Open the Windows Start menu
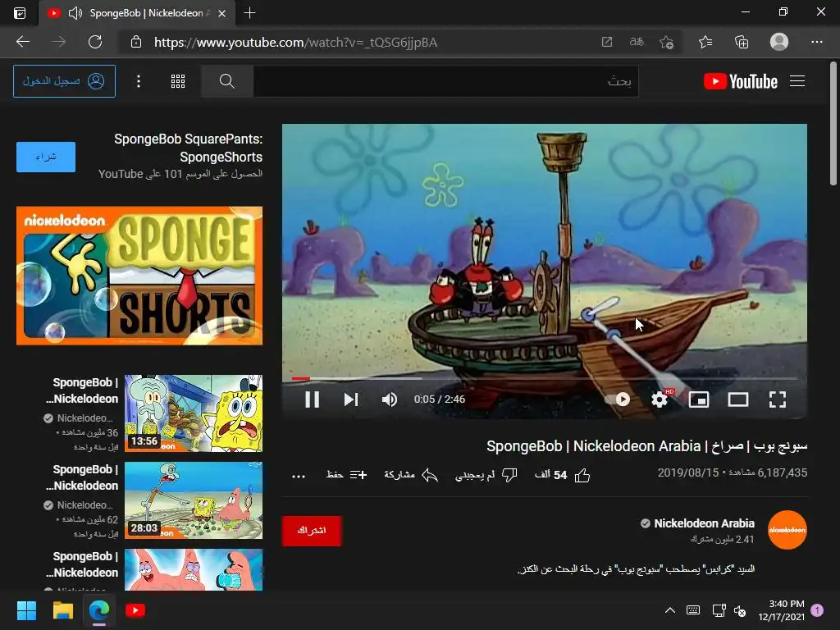 (x=26, y=610)
